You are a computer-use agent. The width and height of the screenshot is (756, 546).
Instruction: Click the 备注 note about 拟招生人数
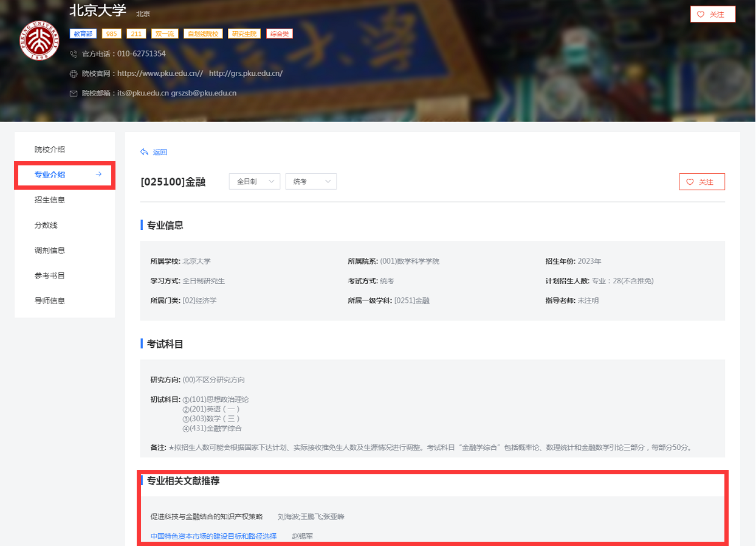422,448
